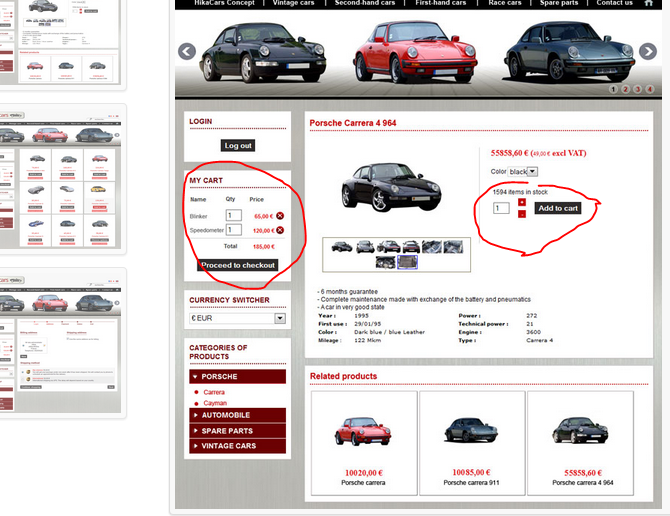Increase quantity with the plus button
This screenshot has width=670, height=516.
522,202
